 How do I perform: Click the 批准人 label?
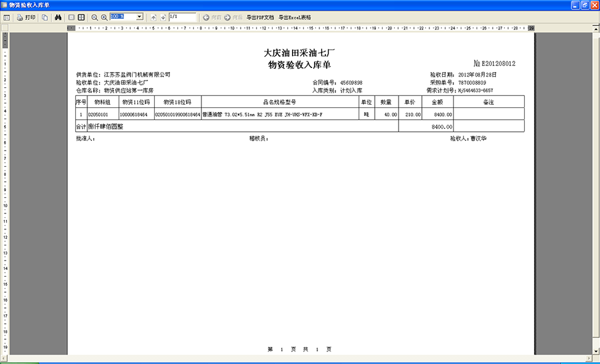click(x=85, y=139)
